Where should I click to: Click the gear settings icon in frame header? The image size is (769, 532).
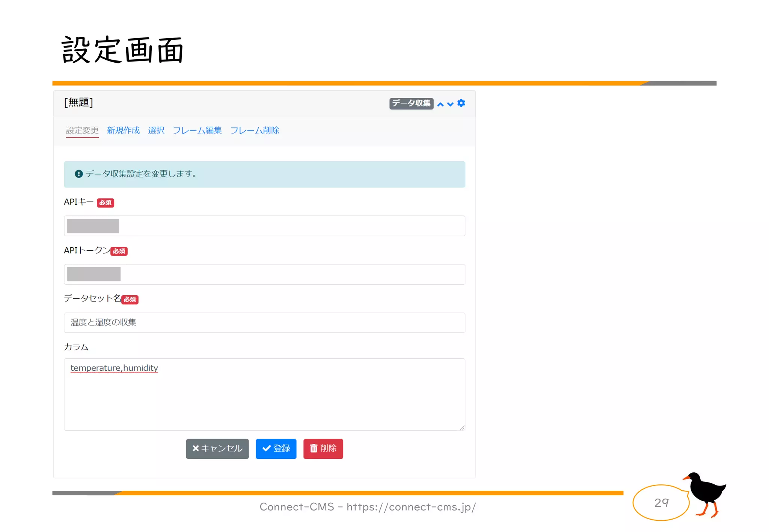pos(461,103)
